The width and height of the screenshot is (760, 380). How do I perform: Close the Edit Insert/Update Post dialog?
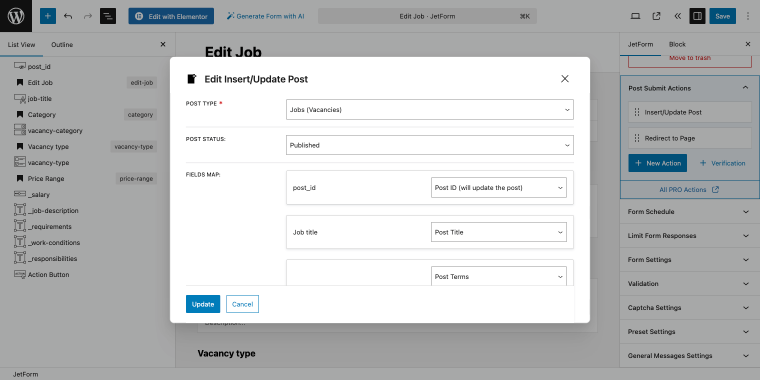pos(565,79)
